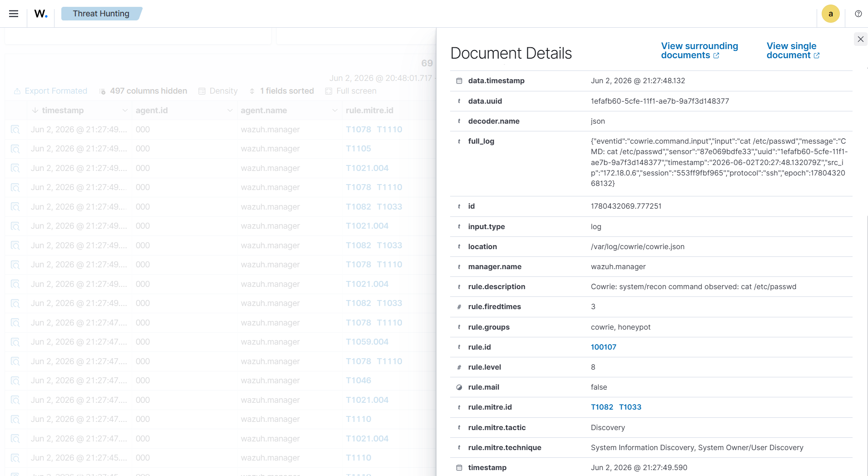Click the Wazuh W. logo

click(41, 14)
